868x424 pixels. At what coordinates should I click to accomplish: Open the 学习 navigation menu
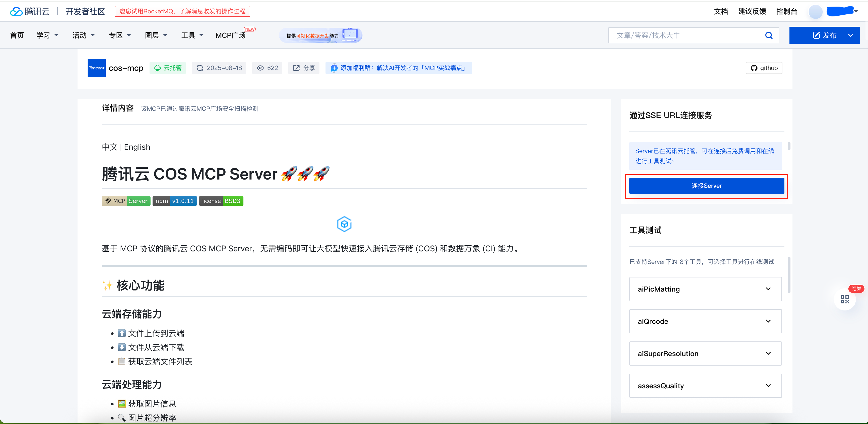tap(47, 36)
